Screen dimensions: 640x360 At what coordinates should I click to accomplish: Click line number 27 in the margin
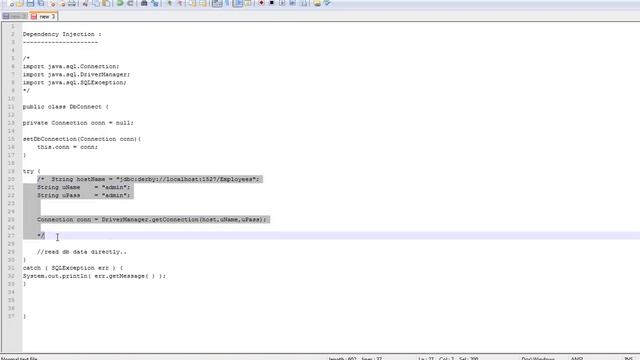coord(11,236)
